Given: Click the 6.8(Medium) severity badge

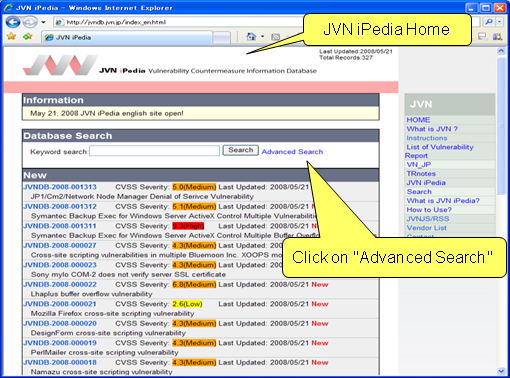Looking at the screenshot, I should pos(194,285).
